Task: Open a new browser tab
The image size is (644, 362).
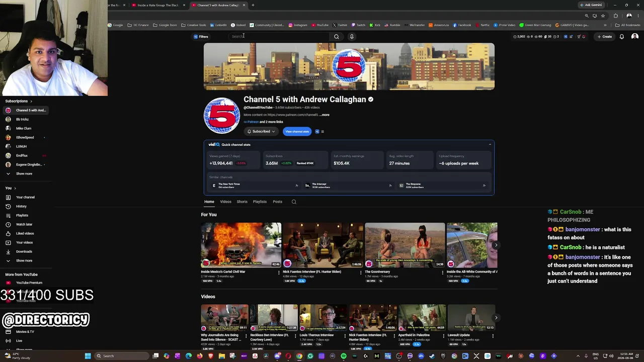Action: coord(253,5)
